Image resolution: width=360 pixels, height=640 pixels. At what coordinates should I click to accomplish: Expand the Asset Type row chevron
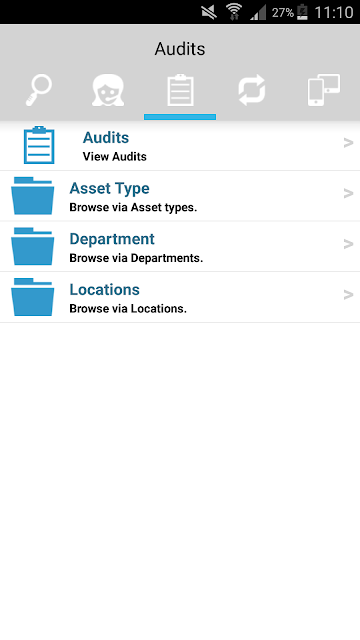(348, 193)
